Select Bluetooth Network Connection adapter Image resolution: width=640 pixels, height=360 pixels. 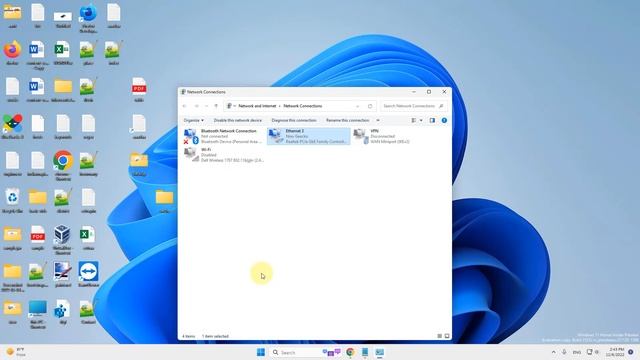pyautogui.click(x=223, y=136)
